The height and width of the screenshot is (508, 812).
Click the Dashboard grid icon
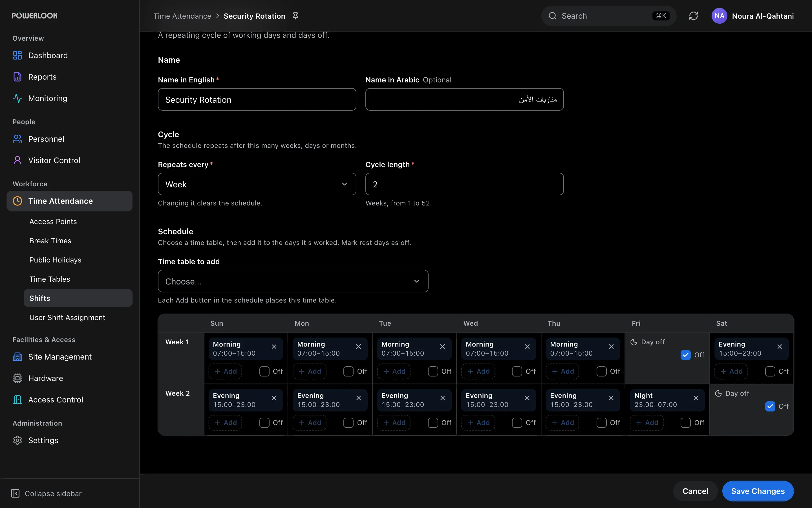pyautogui.click(x=17, y=55)
